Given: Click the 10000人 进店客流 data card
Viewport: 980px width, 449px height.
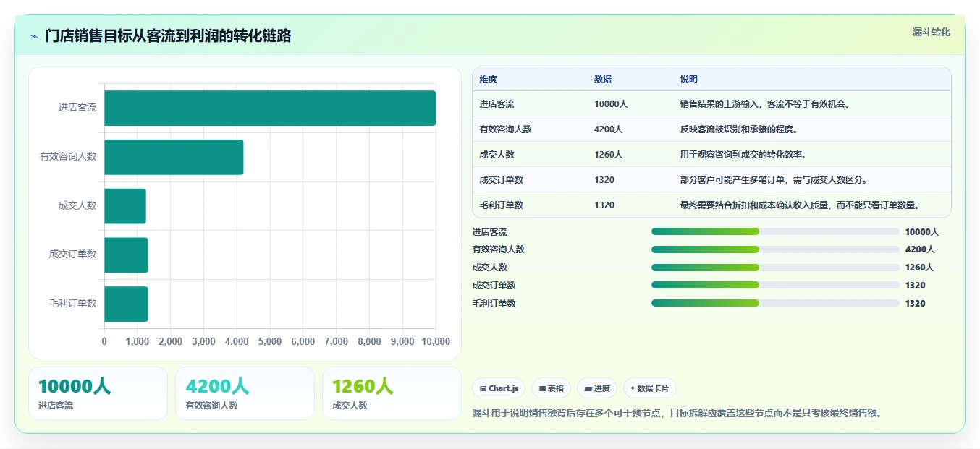Looking at the screenshot, I should 98,393.
